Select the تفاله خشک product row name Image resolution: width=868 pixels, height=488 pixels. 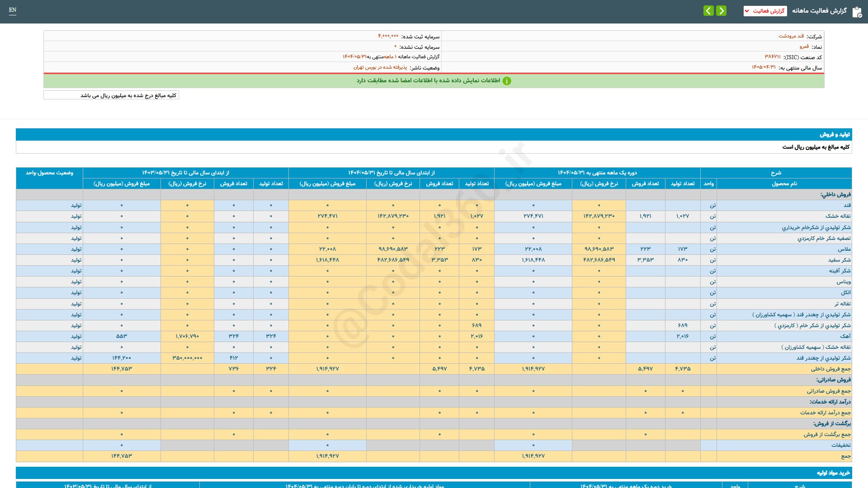click(x=839, y=216)
